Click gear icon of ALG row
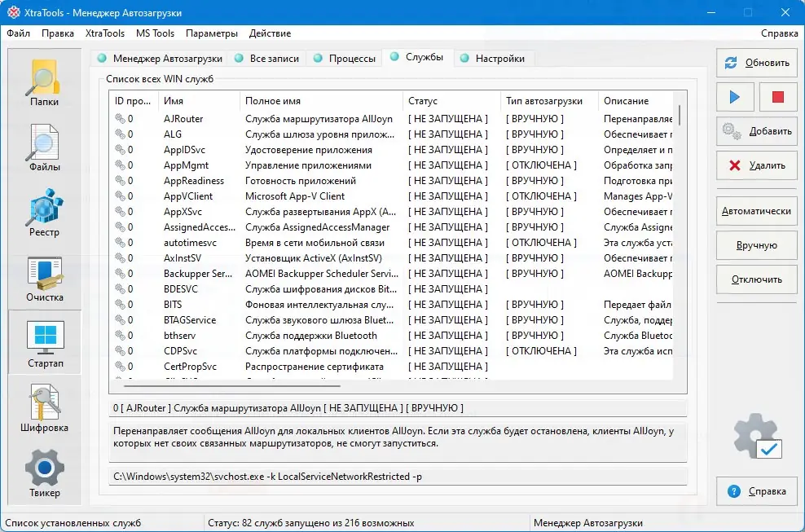The image size is (805, 532). [x=120, y=134]
